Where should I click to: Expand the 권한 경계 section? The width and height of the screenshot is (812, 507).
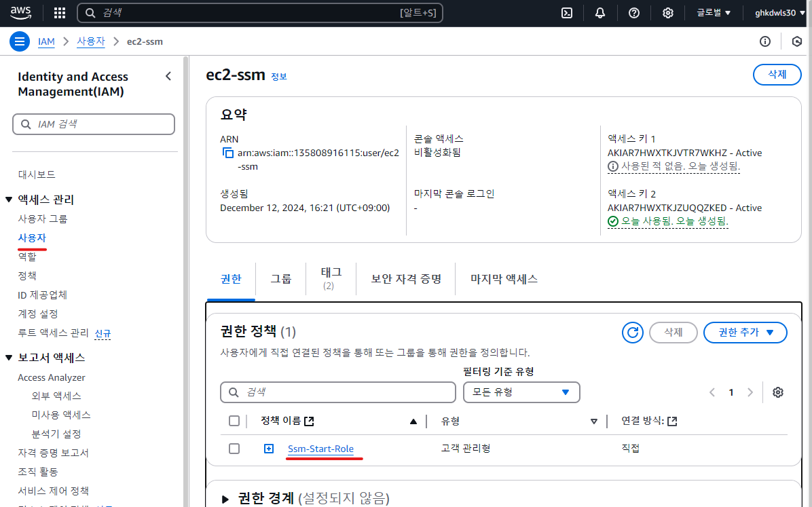[225, 500]
